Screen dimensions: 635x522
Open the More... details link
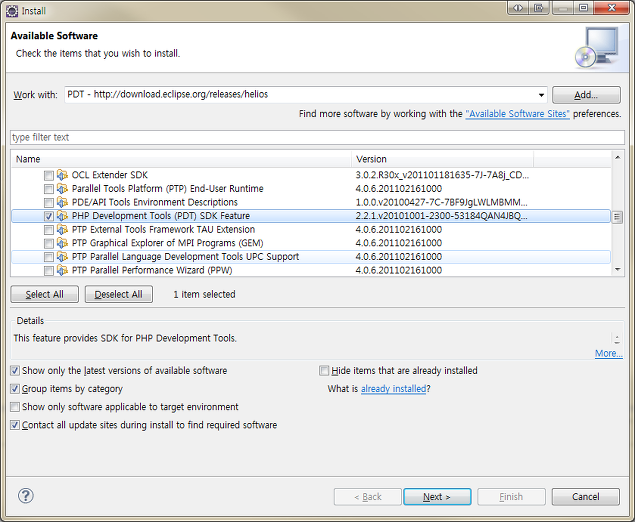pos(608,354)
